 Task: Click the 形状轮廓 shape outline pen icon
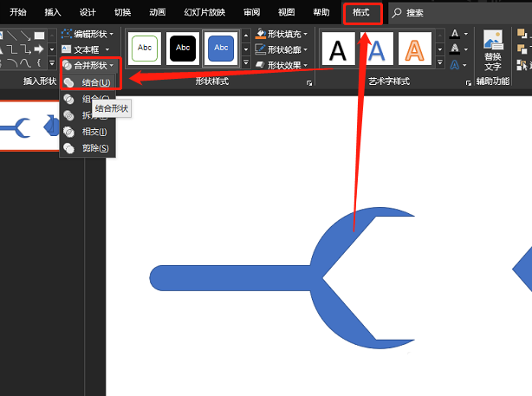[x=261, y=49]
